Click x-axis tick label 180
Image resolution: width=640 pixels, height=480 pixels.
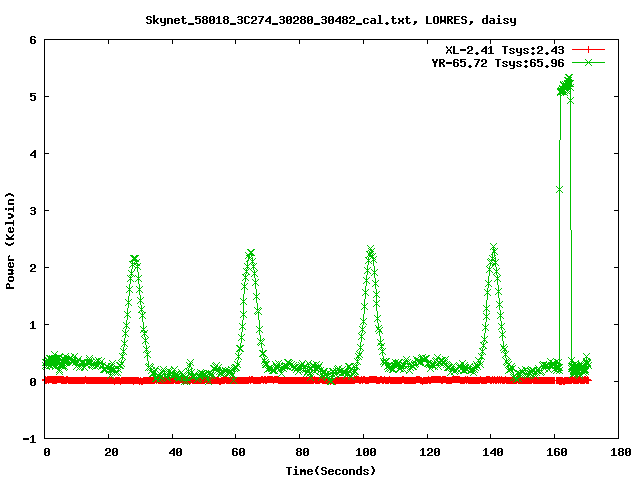(x=620, y=452)
